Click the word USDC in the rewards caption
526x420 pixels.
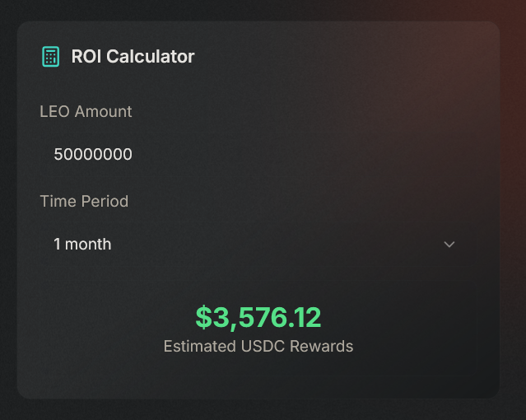click(263, 346)
